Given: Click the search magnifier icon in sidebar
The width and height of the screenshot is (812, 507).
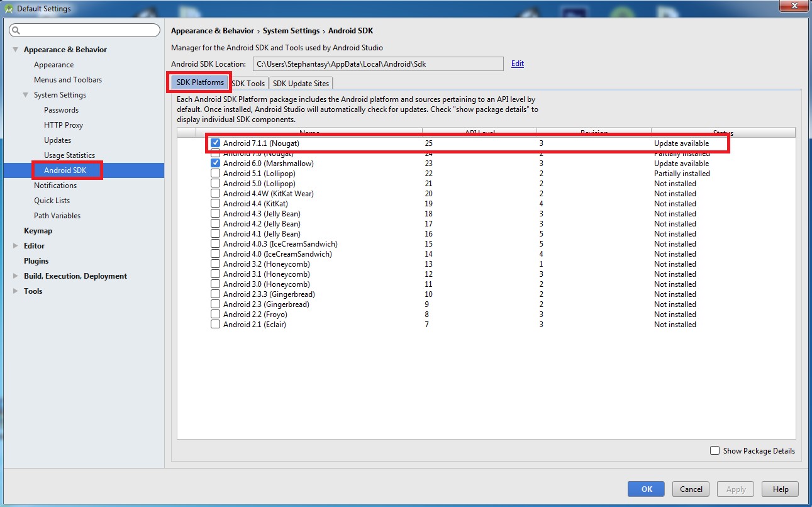Looking at the screenshot, I should (x=16, y=30).
